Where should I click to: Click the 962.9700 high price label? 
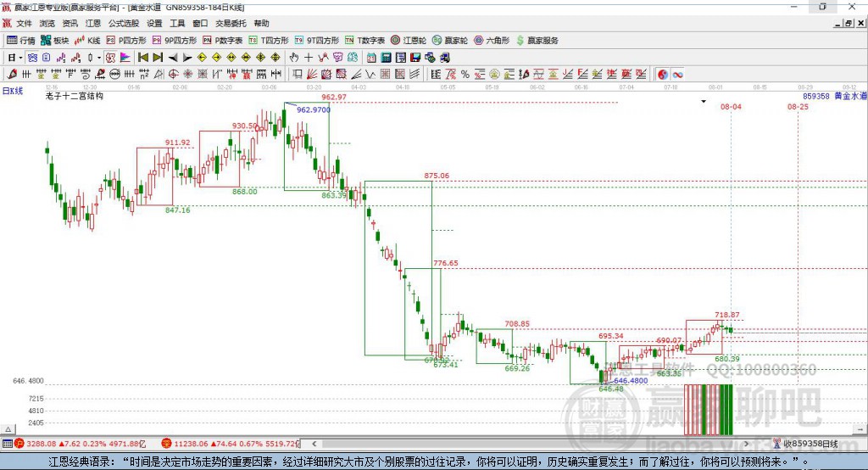[314, 109]
